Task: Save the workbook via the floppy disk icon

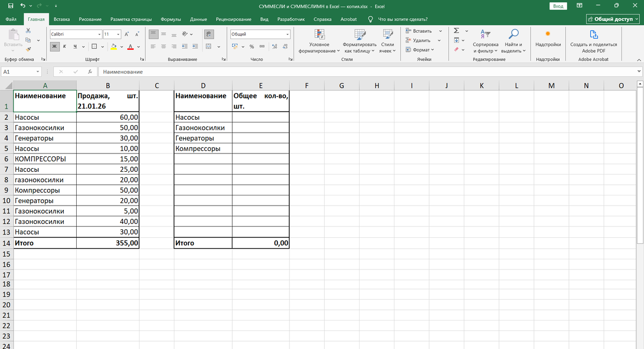Action: 11,6
